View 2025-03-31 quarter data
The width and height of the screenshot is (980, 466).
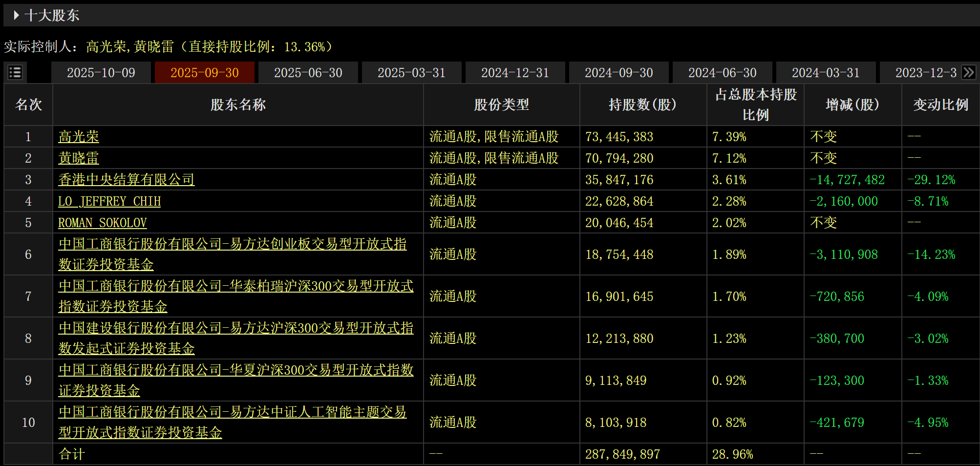[x=411, y=72]
